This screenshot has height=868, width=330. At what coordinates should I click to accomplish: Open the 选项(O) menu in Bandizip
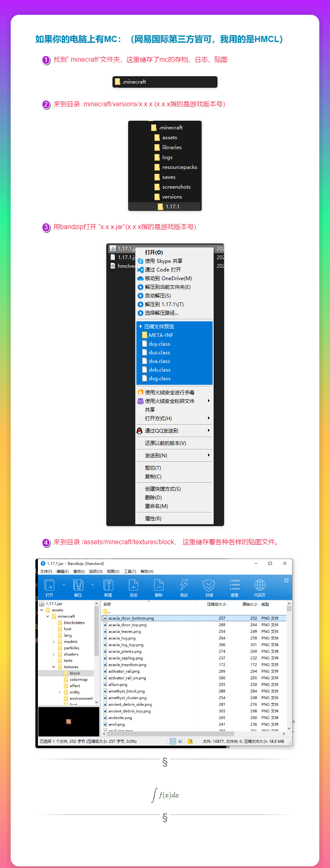point(96,571)
